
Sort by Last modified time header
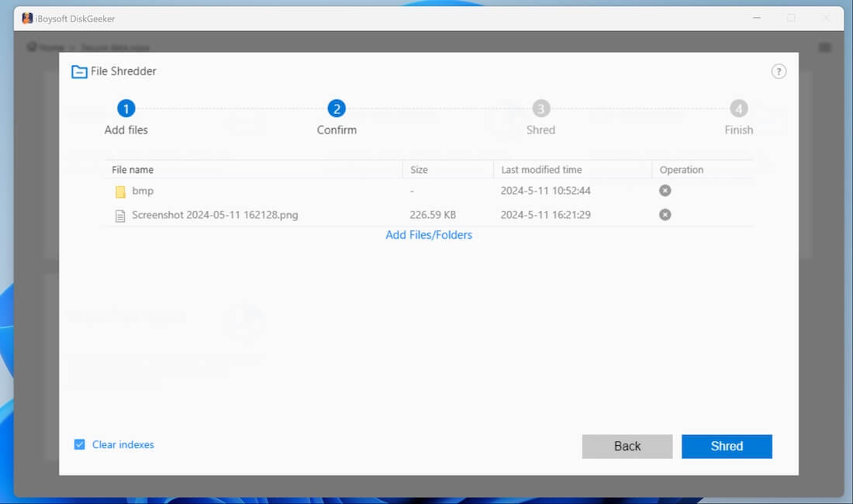click(x=541, y=170)
